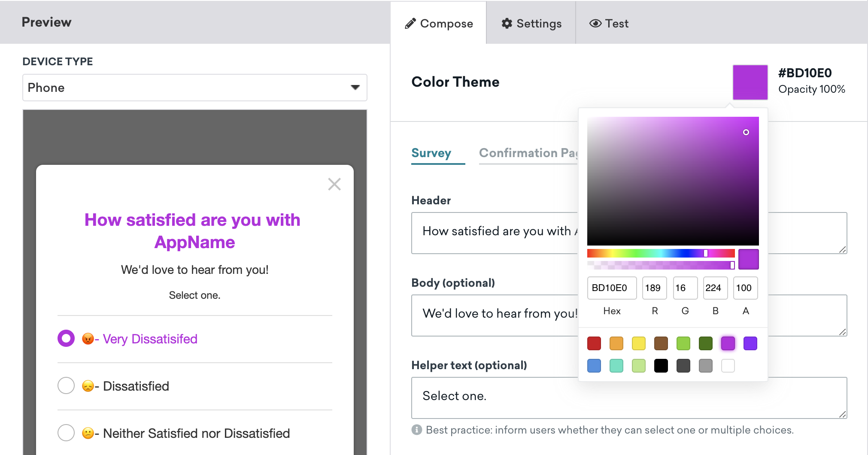Screen dimensions: 868x455
Task: Switch to the Compose tab
Action: coord(439,24)
